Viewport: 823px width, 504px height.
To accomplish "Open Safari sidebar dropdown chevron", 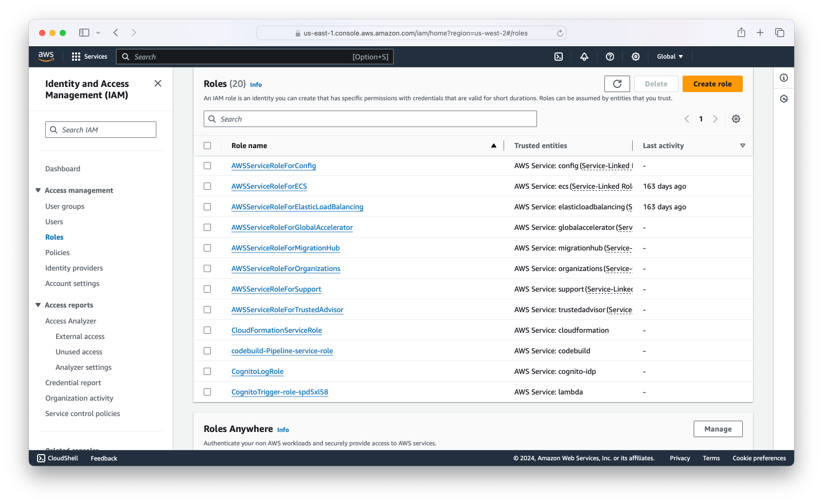I will pyautogui.click(x=98, y=33).
